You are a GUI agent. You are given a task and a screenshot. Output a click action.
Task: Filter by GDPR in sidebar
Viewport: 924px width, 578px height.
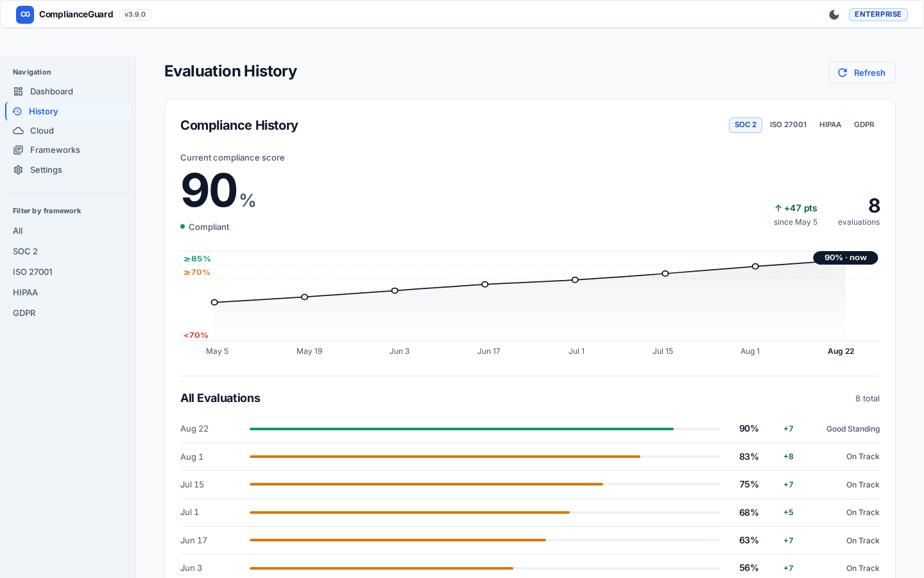coord(68,313)
